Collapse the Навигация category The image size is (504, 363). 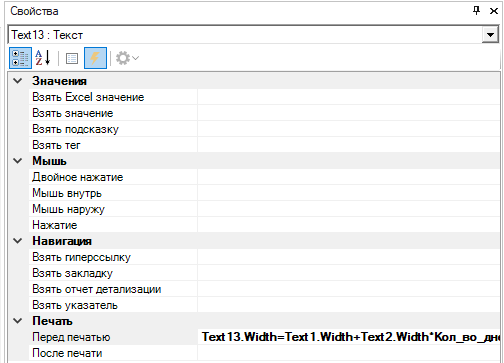tap(17, 241)
